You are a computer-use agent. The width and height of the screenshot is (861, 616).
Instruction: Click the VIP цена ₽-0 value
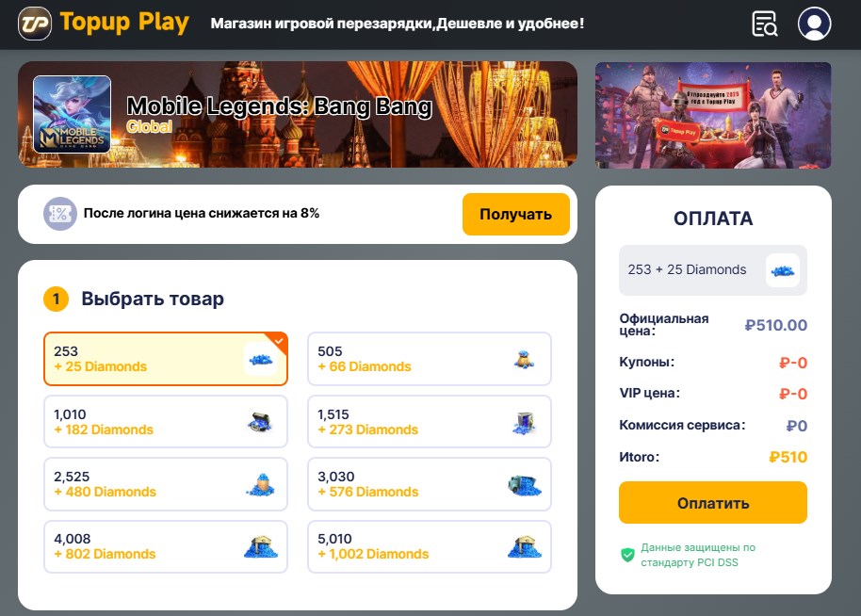[x=793, y=394]
